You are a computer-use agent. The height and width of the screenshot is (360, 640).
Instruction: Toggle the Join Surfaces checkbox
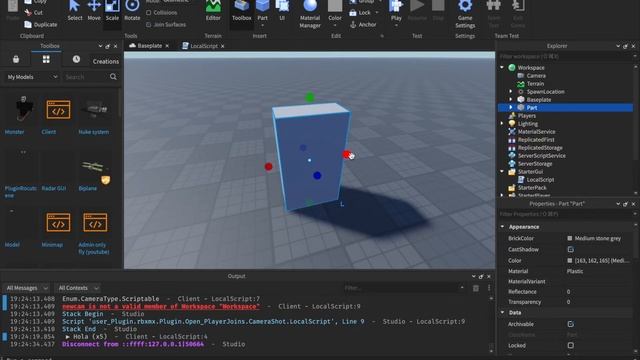tap(149, 24)
